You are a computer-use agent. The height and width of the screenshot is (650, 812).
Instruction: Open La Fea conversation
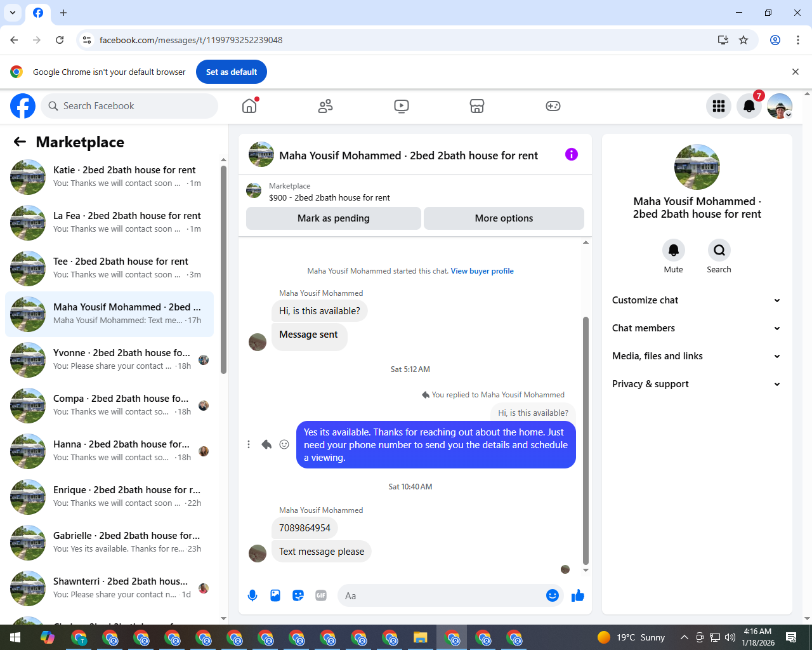coord(109,223)
